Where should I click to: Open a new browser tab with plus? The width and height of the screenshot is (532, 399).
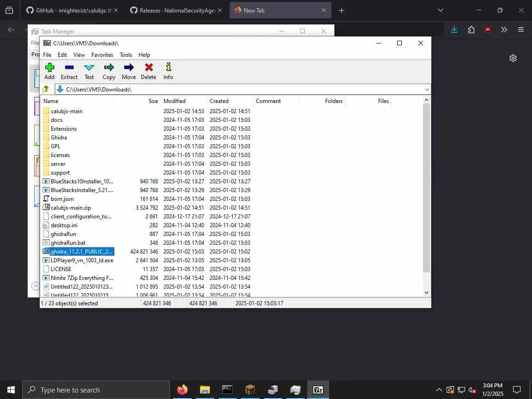[x=342, y=11]
